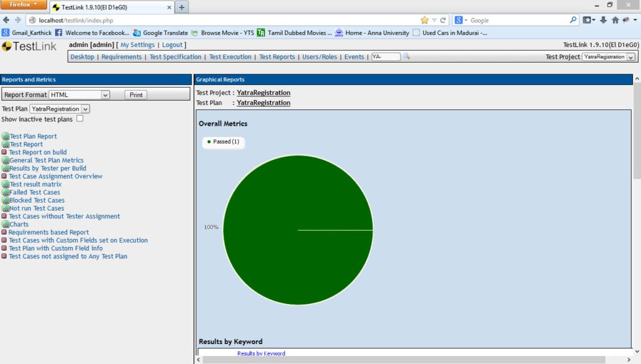
Task: Click the Firefox home icon
Action: pos(615,20)
